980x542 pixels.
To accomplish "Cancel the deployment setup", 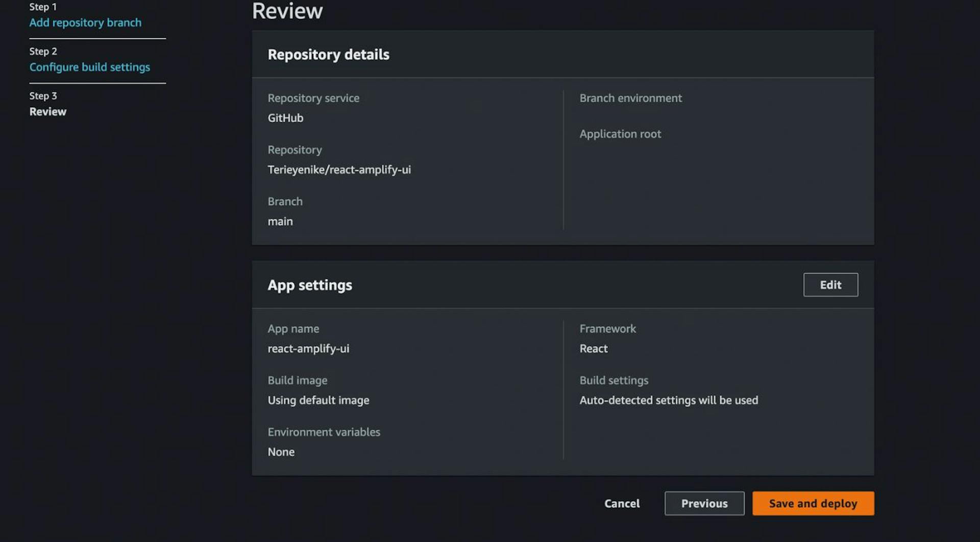I will pyautogui.click(x=622, y=503).
